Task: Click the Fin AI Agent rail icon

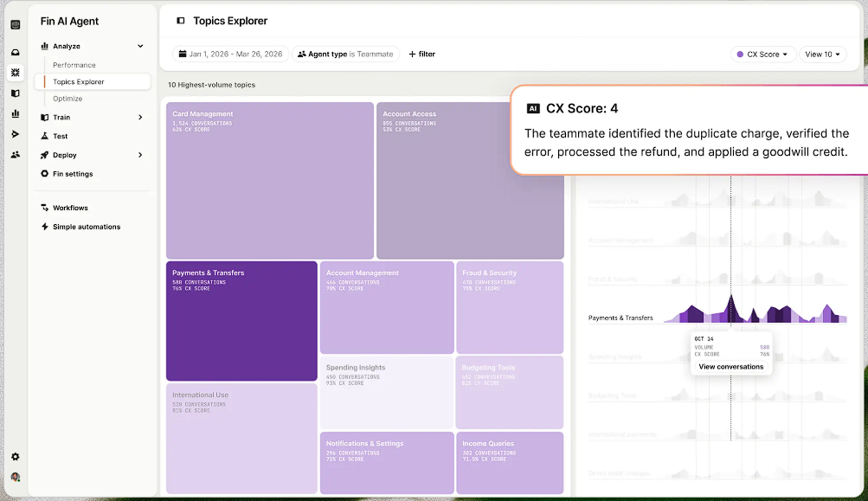Action: (x=15, y=73)
